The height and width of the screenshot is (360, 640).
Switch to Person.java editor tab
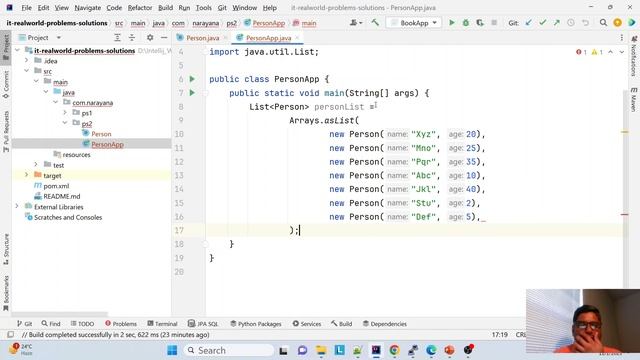click(202, 38)
